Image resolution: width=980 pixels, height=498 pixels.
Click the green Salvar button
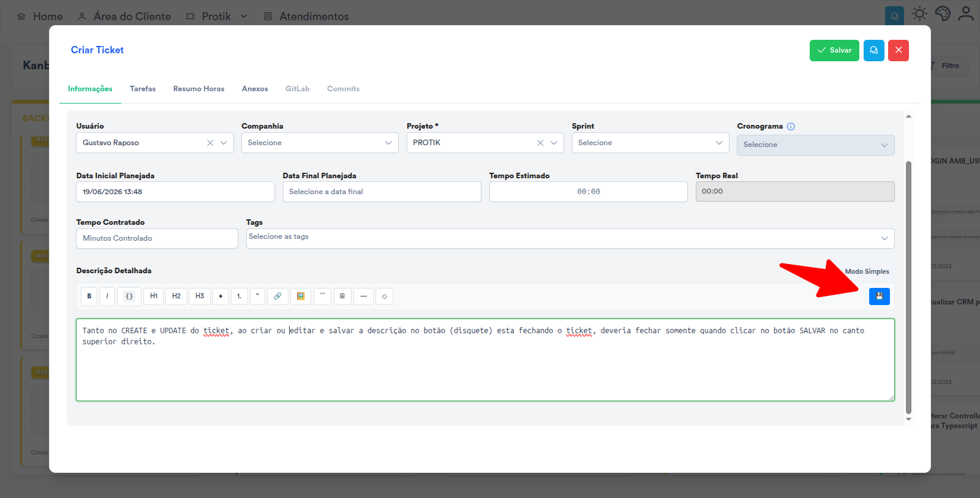(834, 50)
